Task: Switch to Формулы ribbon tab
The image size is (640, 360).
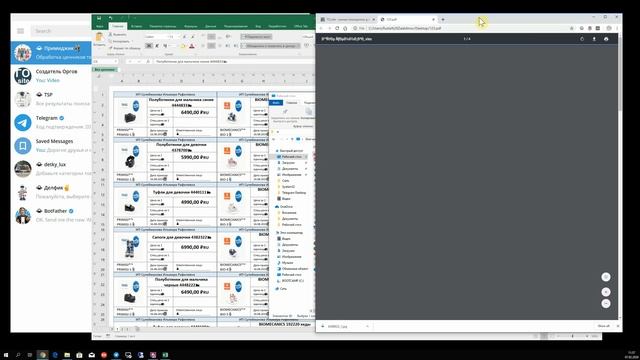Action: 191,26
